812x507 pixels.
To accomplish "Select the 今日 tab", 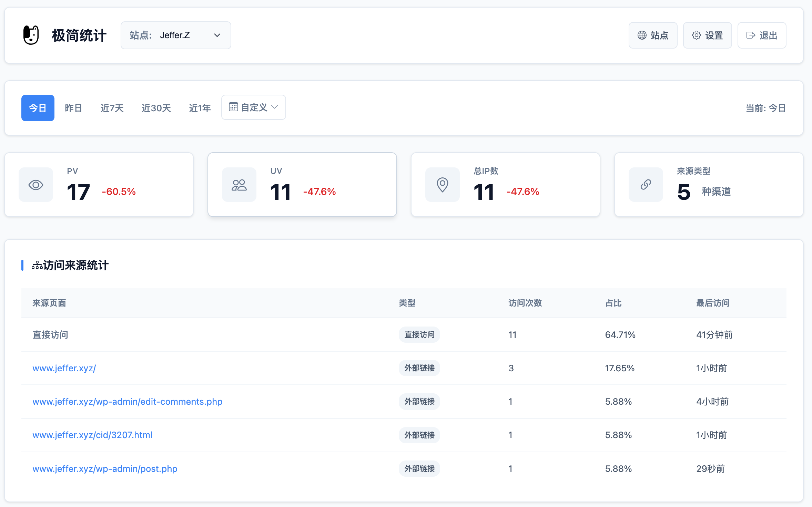I will 38,108.
